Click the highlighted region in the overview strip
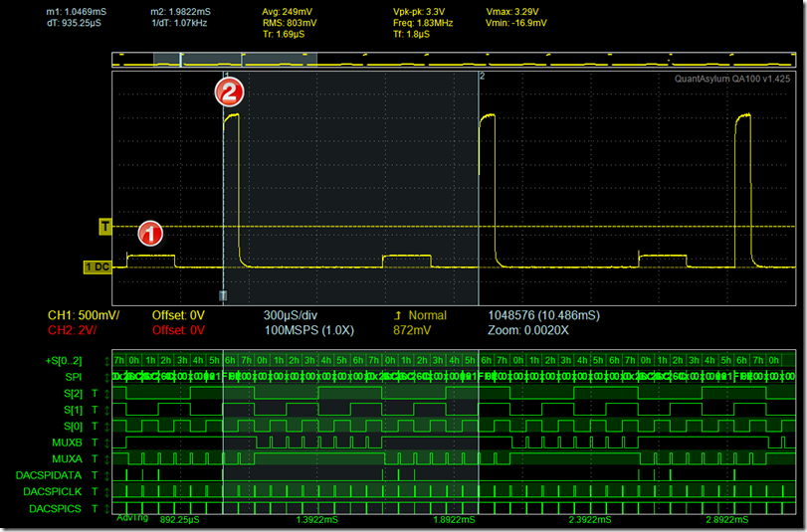The height and width of the screenshot is (532, 807). [249, 60]
